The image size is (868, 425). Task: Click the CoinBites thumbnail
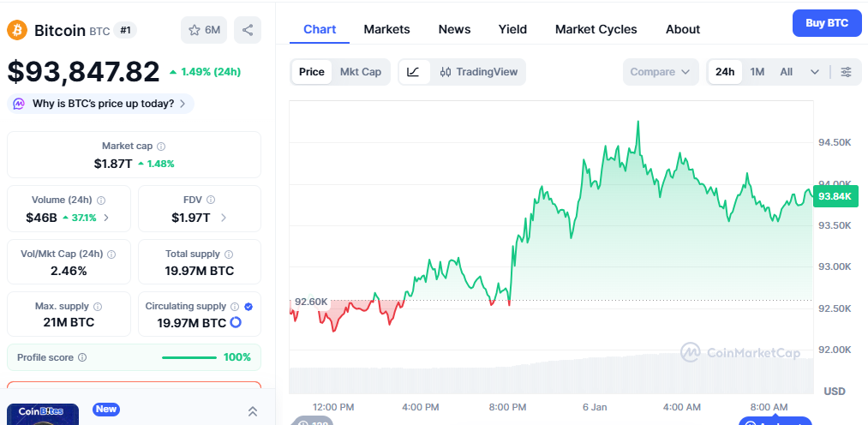[x=43, y=414]
